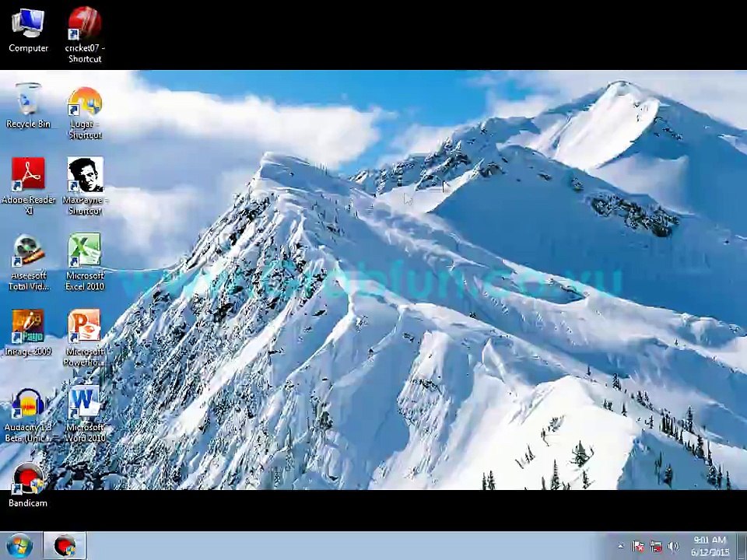Select the Microsoft Word 2010 icon
This screenshot has height=560, width=747.
pos(85,413)
